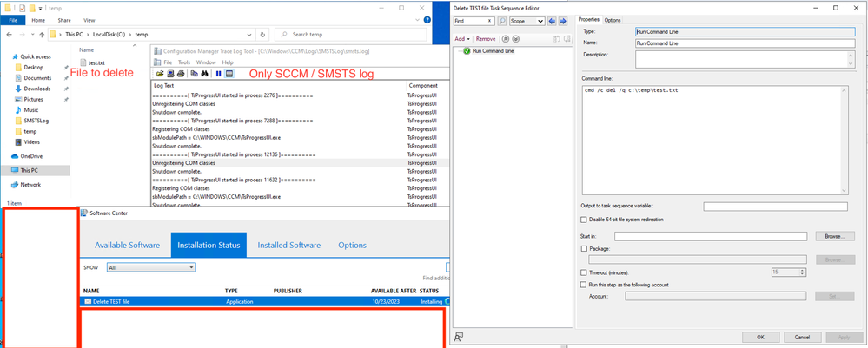Open Desktop folder in Quick access
The image size is (868, 348).
34,68
